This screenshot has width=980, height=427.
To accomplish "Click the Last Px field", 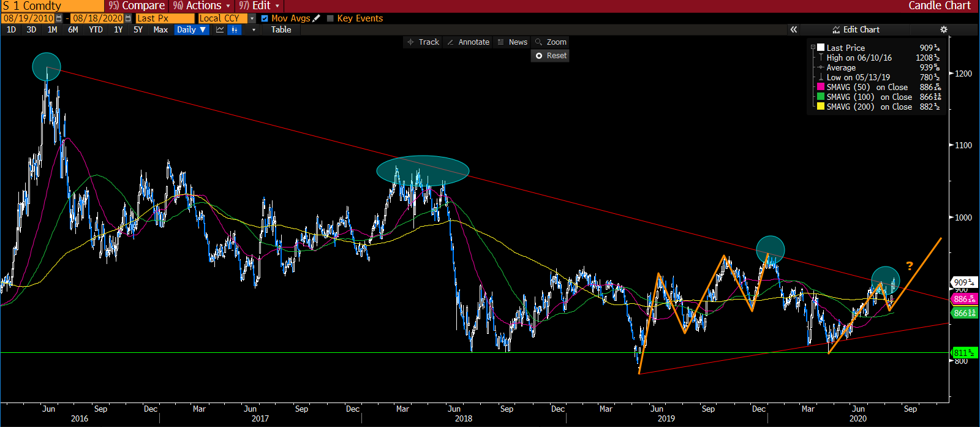I will coord(165,18).
